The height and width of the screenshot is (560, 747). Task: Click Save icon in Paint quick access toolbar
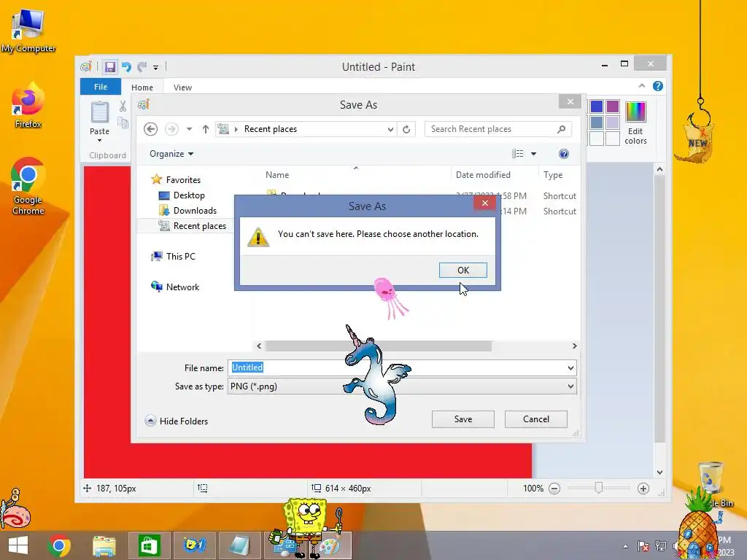(x=110, y=67)
